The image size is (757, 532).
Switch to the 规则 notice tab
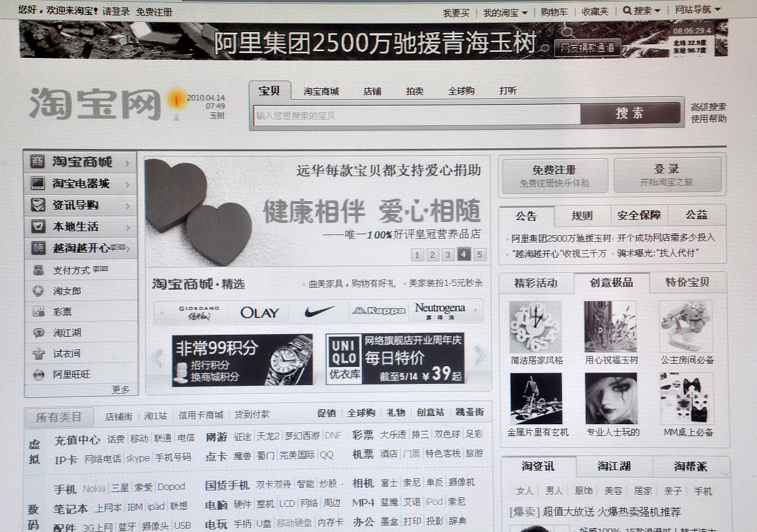[x=582, y=216]
